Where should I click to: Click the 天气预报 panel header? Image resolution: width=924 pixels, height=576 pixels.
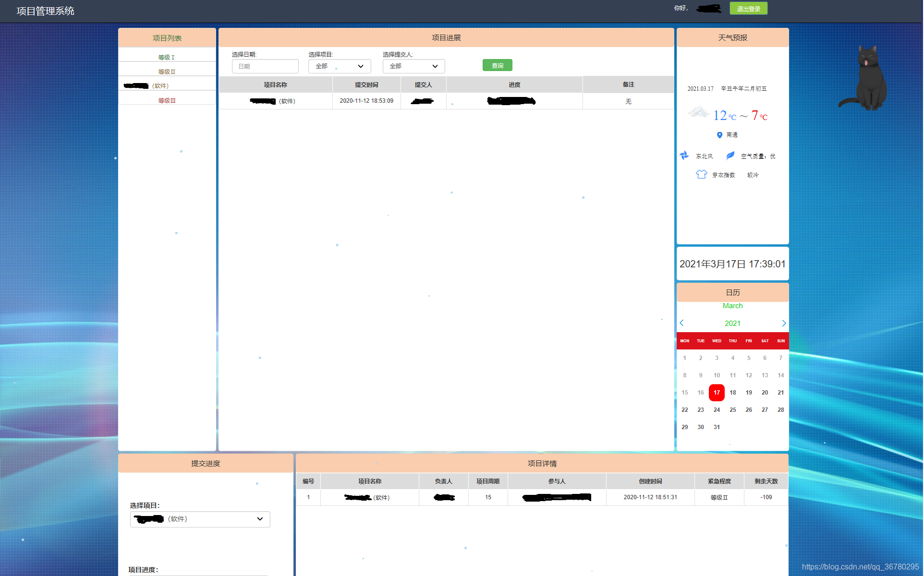732,37
